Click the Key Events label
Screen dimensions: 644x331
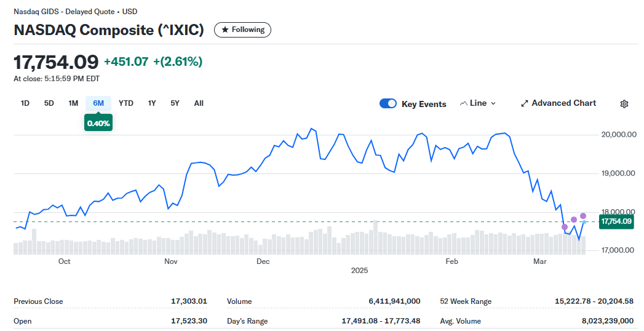[x=424, y=105]
